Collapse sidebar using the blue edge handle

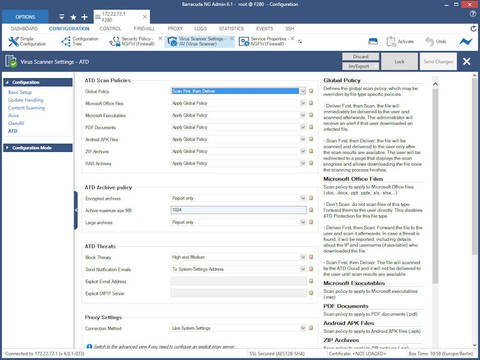[x=76, y=210]
